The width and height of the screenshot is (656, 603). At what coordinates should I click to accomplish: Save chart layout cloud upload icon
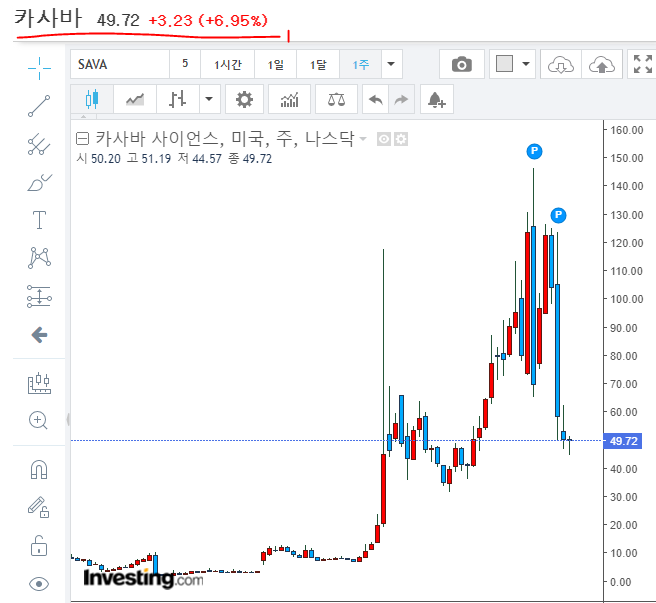[602, 64]
